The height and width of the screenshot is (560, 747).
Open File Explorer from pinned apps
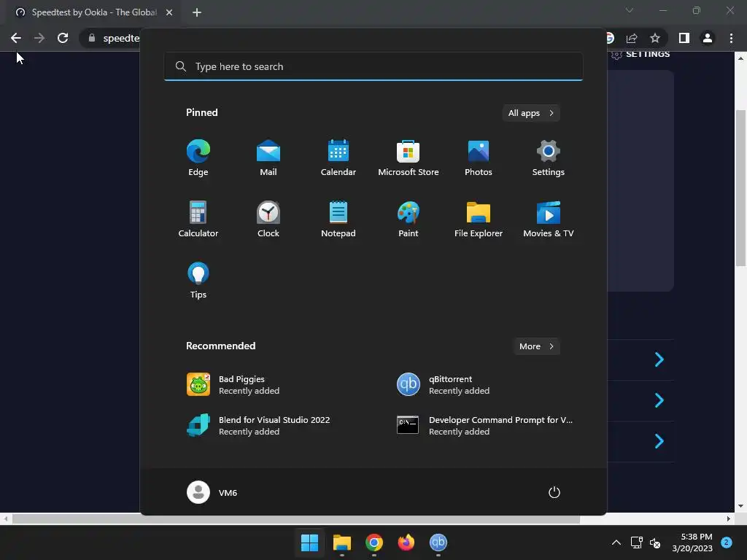479,219
